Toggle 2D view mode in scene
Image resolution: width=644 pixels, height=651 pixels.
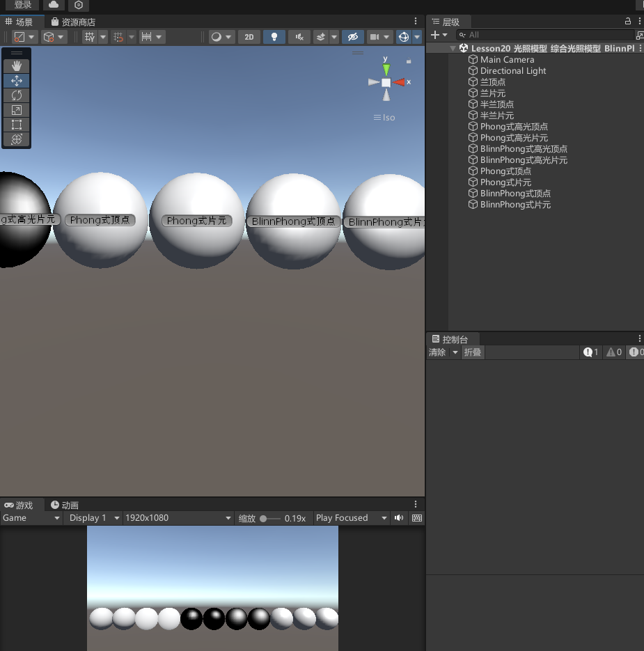tap(249, 37)
